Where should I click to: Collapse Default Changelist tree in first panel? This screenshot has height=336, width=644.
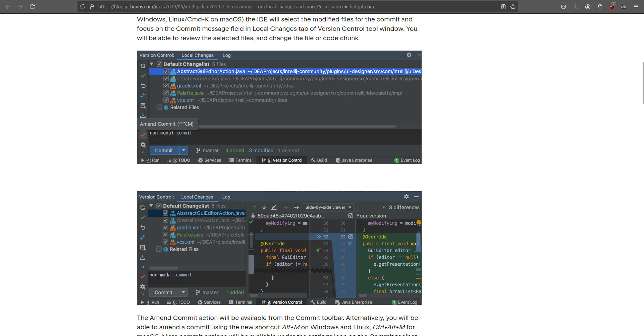click(x=152, y=64)
